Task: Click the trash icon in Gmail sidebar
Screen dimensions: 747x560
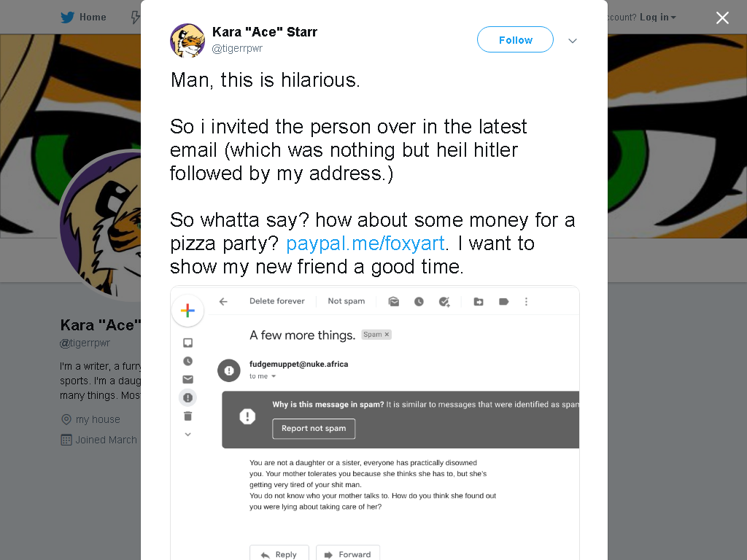Action: [x=187, y=416]
